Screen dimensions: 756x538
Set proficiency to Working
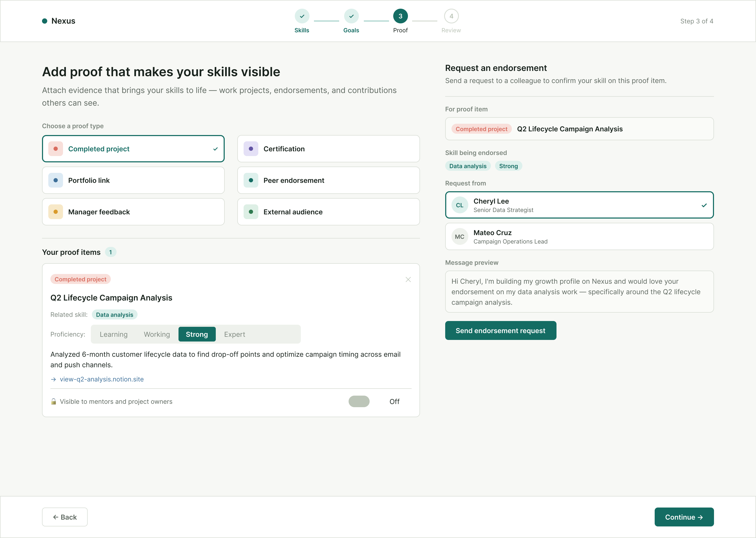pyautogui.click(x=157, y=334)
